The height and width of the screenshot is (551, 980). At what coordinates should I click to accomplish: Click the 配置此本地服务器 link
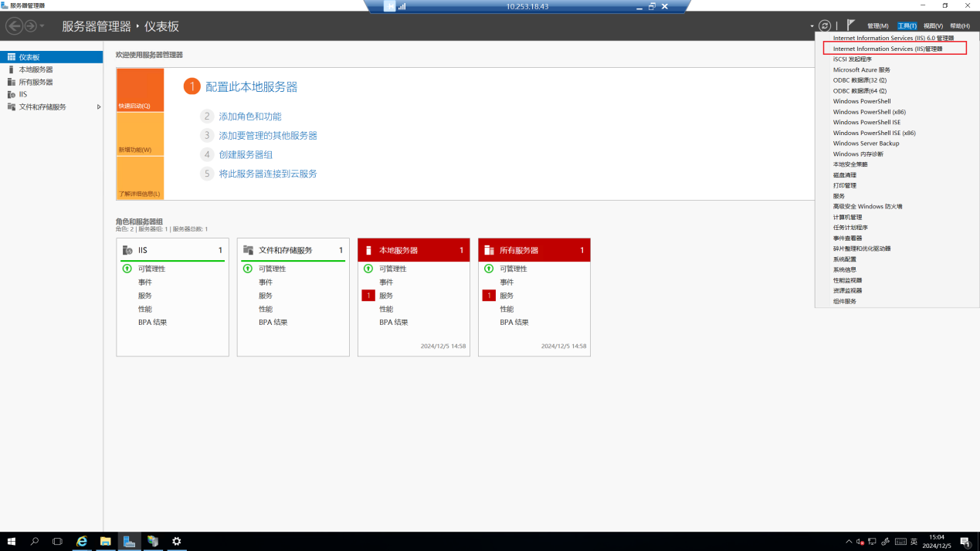pos(251,87)
